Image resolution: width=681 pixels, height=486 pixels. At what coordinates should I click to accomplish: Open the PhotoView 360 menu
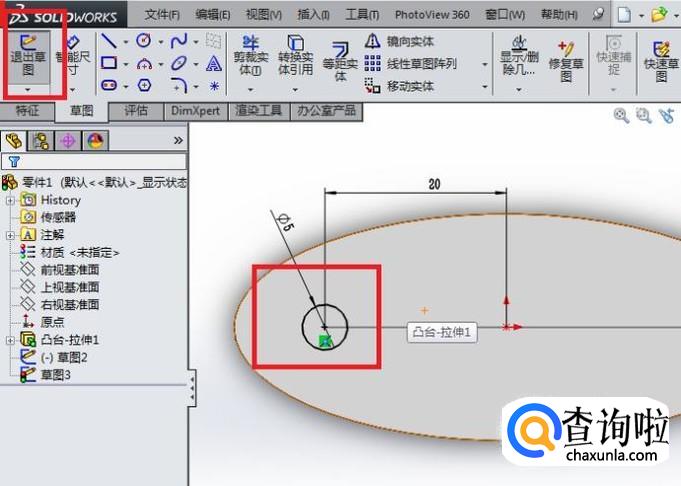432,15
